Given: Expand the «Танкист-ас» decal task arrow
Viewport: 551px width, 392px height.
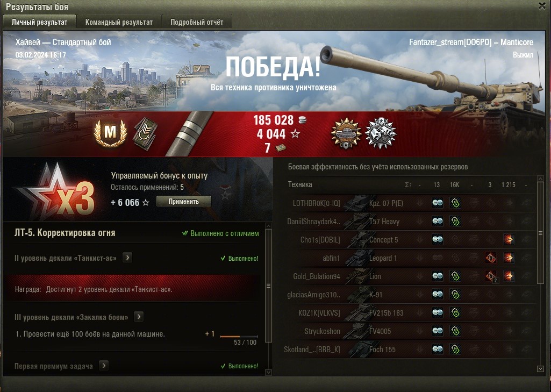Looking at the screenshot, I should (x=127, y=258).
